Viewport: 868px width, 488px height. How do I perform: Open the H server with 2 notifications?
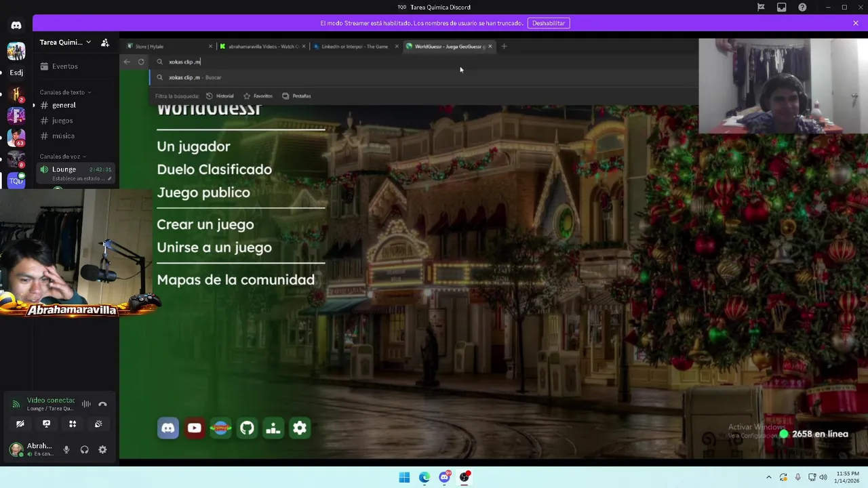(16, 94)
